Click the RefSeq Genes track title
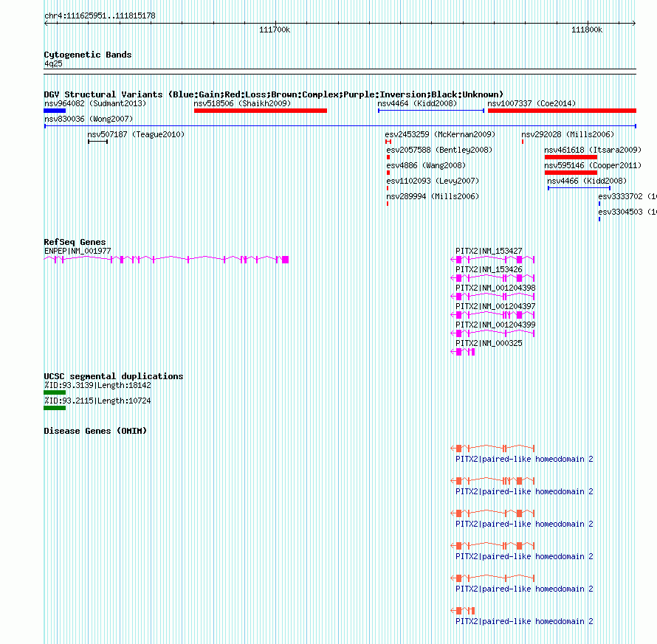The width and height of the screenshot is (657, 644). pyautogui.click(x=75, y=242)
